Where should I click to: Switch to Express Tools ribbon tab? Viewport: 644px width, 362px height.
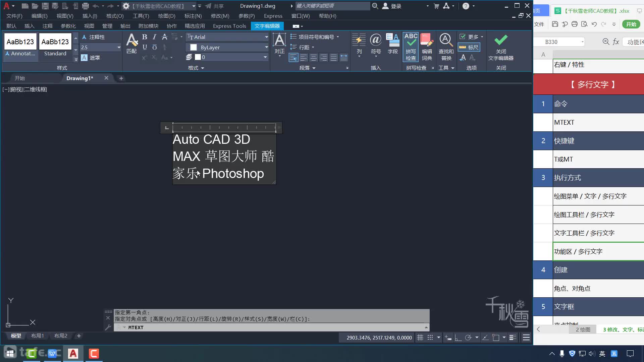point(229,26)
